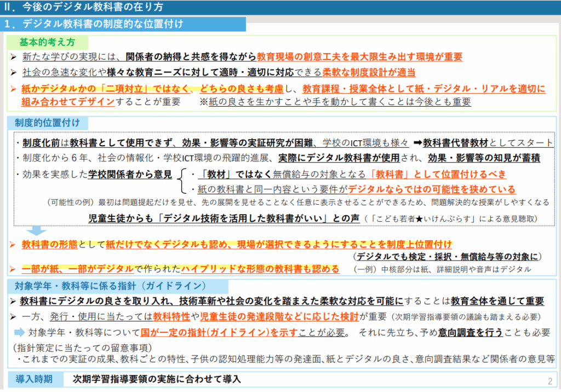Click the green chevron next to 教科書の形態 bullet

click(13, 244)
